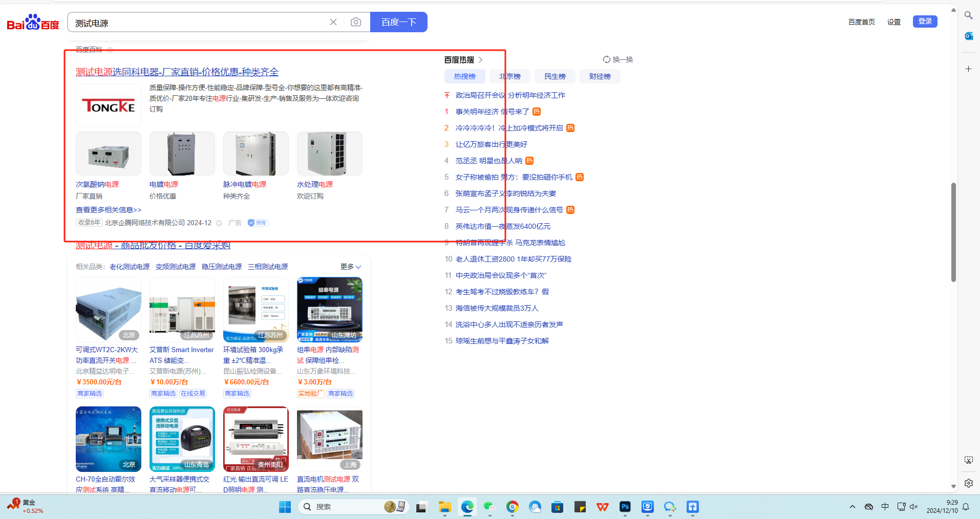Viewport: 980px width, 519px height.
Task: Select the 变频测试电源 category
Action: 176,267
